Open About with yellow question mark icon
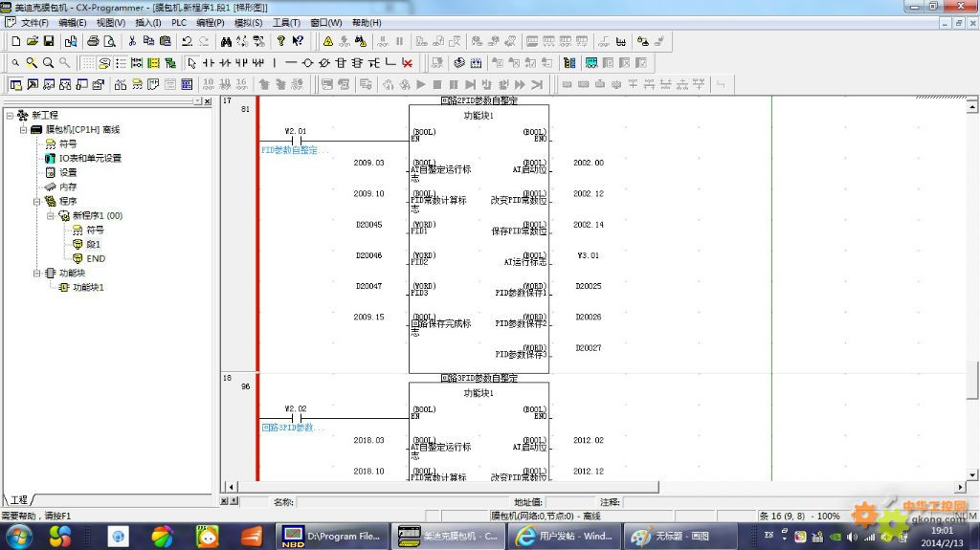Screen dimensions: 980x550 281,41
